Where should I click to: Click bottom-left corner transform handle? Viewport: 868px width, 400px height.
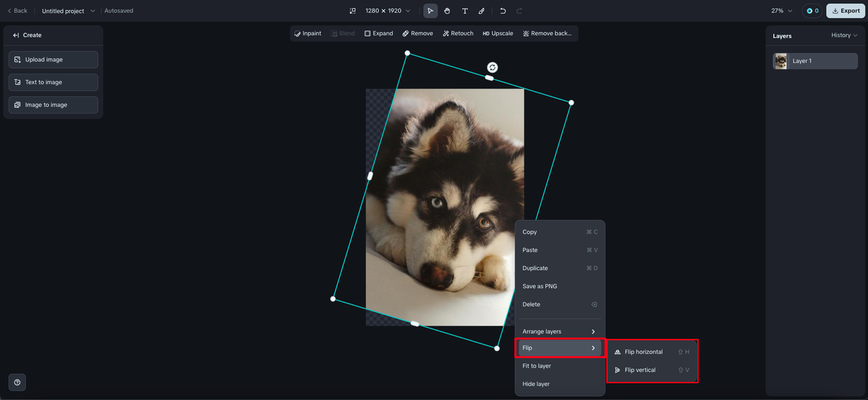[333, 299]
